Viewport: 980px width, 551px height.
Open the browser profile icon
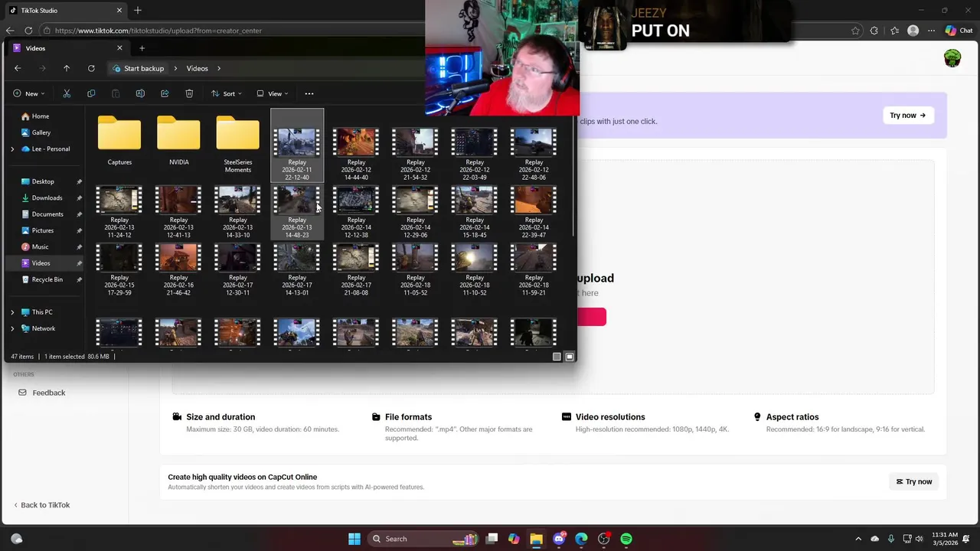click(913, 31)
